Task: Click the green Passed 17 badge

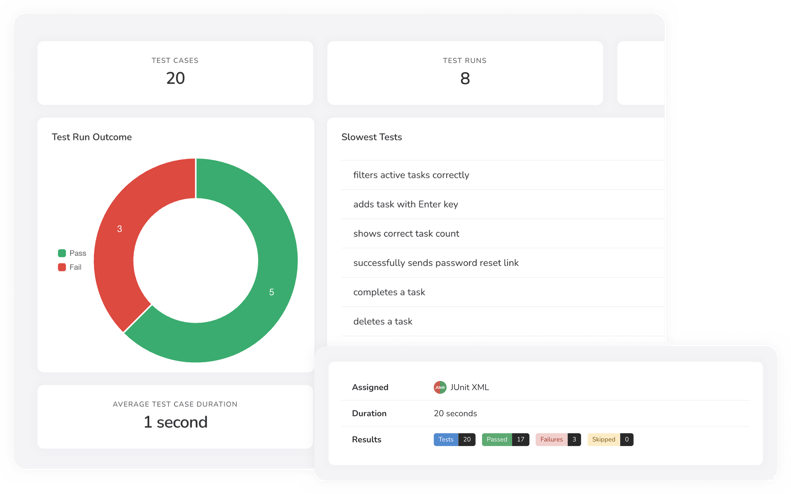Action: 505,439
